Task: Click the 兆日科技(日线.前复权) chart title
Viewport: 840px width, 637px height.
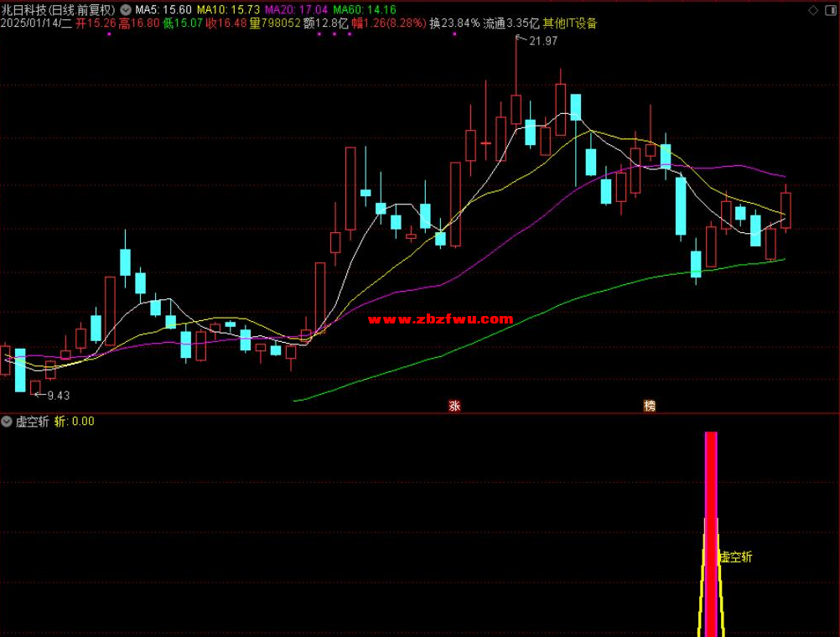Action: (x=58, y=10)
